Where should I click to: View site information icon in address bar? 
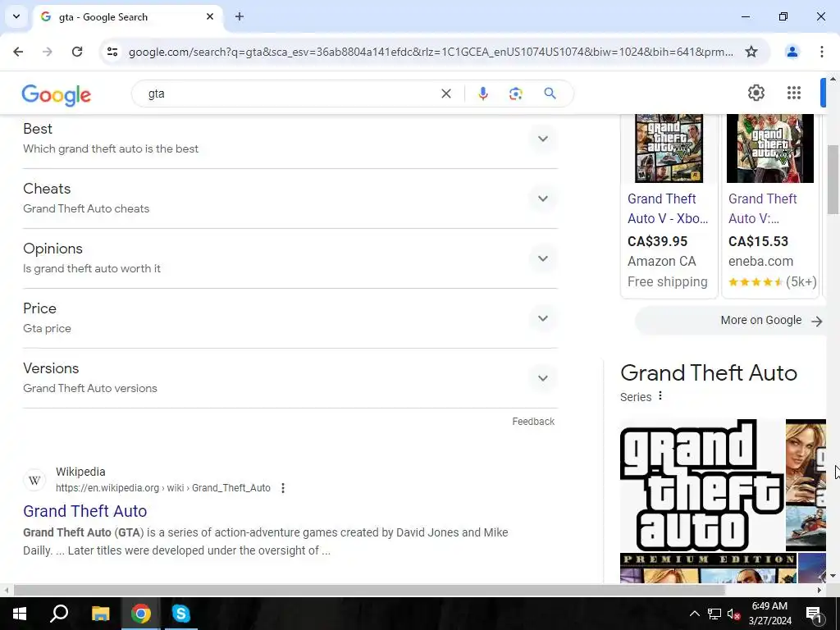click(112, 52)
